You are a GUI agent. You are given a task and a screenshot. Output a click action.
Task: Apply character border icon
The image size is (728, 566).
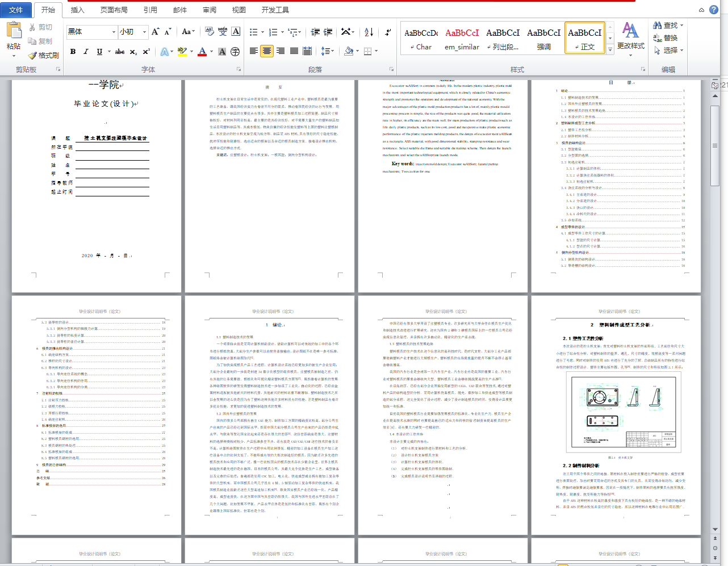coord(236,32)
